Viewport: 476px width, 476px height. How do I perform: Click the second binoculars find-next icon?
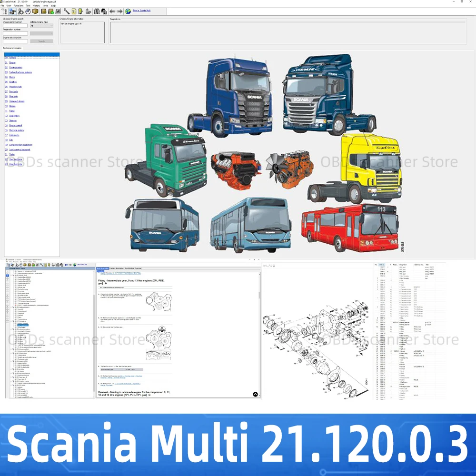pos(104,11)
